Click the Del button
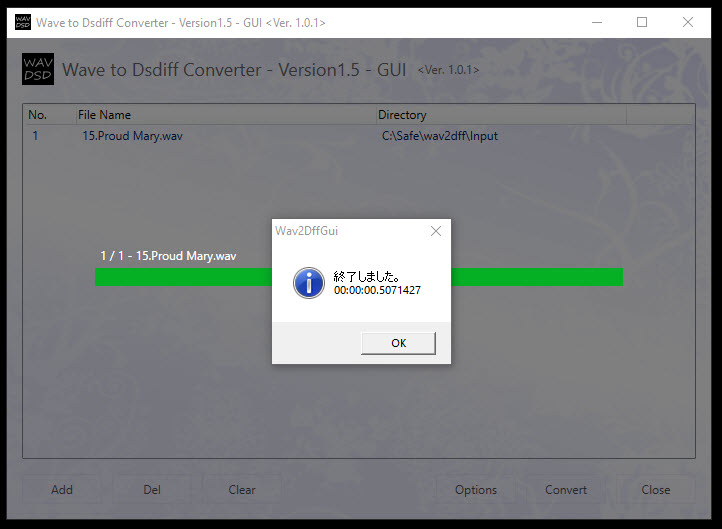The width and height of the screenshot is (722, 529). point(152,489)
